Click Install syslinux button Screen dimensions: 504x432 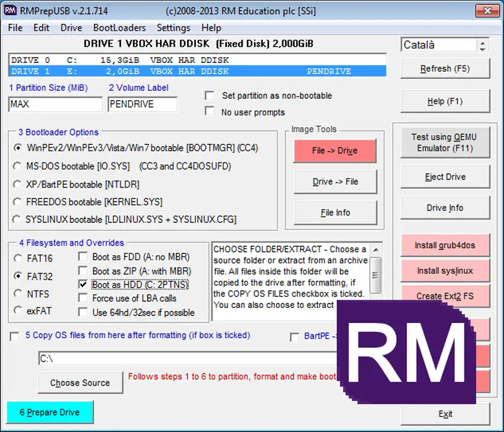[445, 271]
